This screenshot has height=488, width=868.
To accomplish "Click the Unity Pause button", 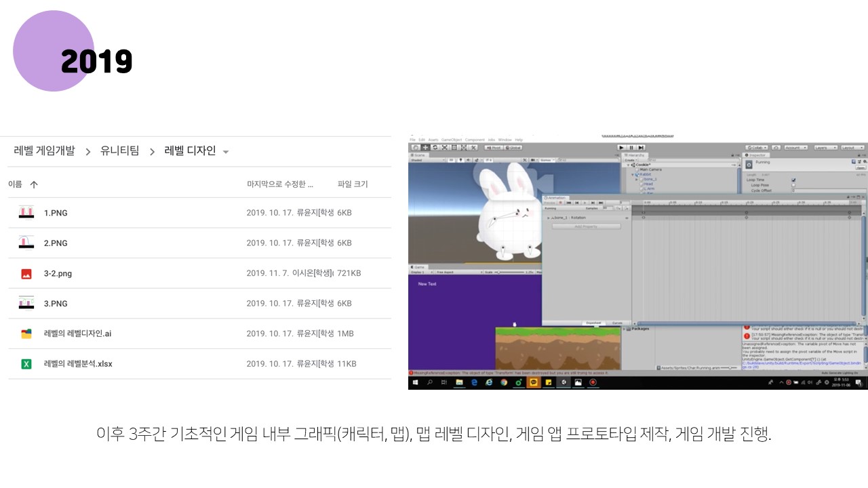I will point(631,148).
